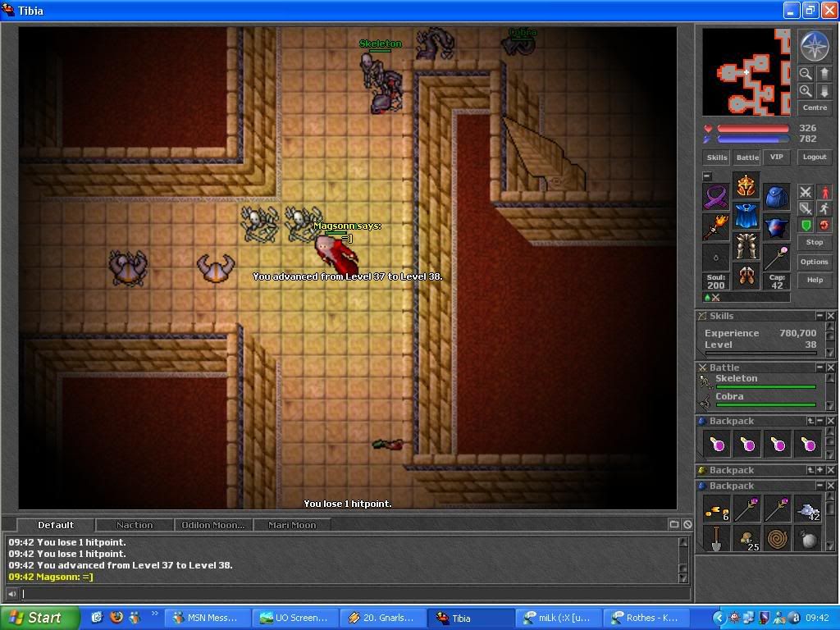Screen dimensions: 840x630
Task: Open the Help button
Action: (815, 280)
